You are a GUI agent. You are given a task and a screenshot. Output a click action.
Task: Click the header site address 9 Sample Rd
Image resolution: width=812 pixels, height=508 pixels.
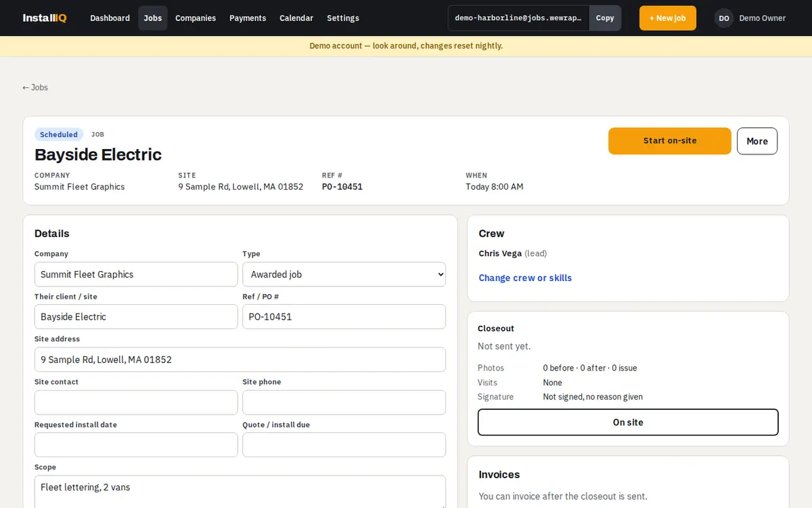click(241, 187)
